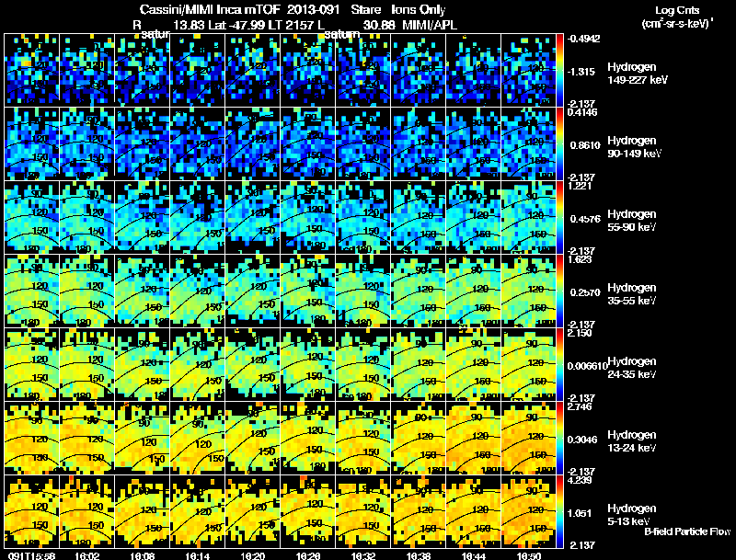
Task: Select the 35-55 keV image panel at 16:14
Action: tap(197, 291)
